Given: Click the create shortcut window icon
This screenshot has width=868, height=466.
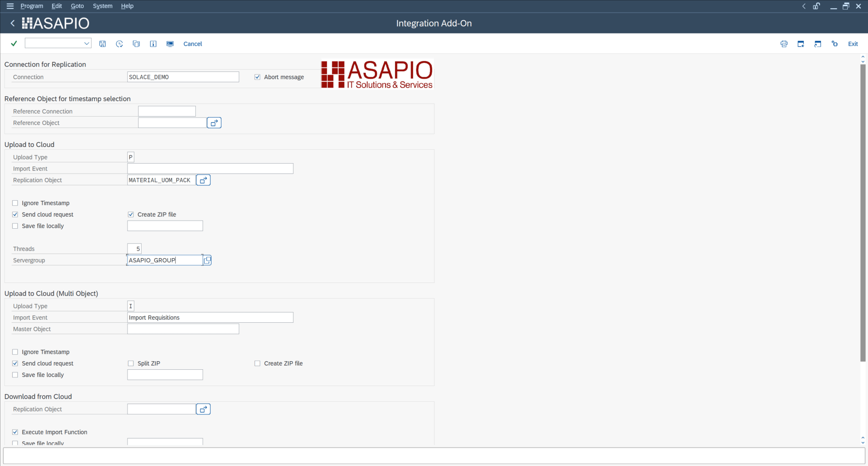Looking at the screenshot, I should click(x=818, y=44).
